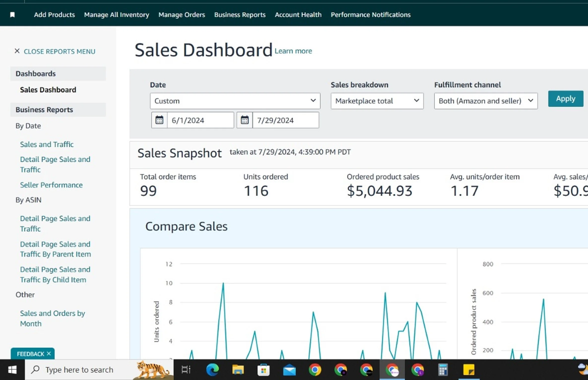Click the X icon closing reports menu
The image size is (588, 380).
(17, 51)
